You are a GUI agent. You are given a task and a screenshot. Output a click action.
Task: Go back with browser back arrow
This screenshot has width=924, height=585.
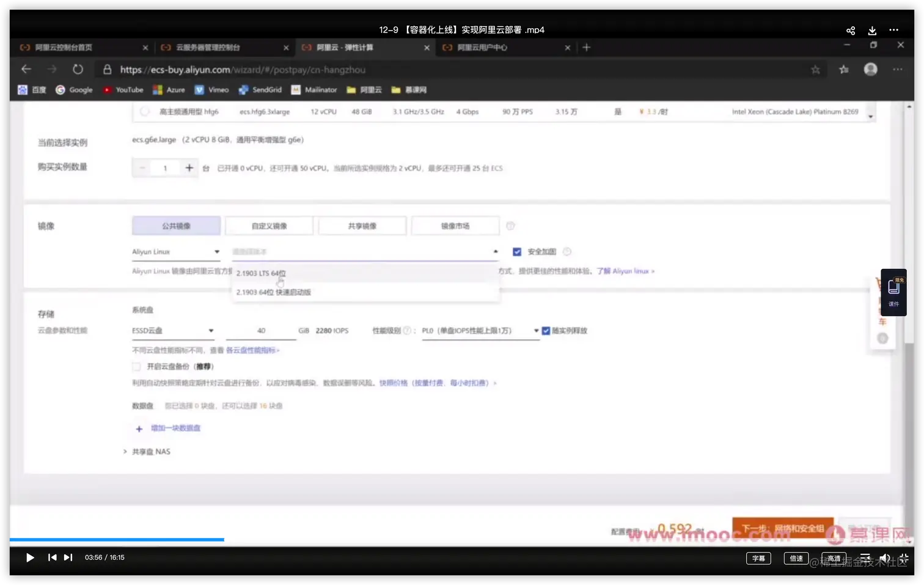point(26,69)
